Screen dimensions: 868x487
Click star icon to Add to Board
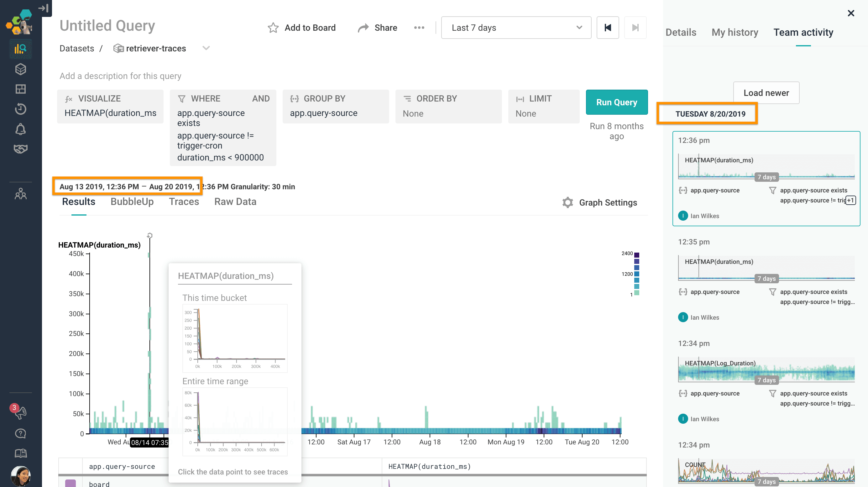(x=273, y=28)
